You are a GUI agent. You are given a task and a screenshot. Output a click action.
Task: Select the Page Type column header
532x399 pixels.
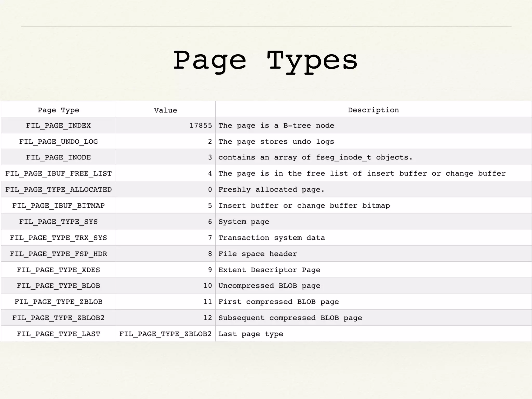(x=58, y=110)
